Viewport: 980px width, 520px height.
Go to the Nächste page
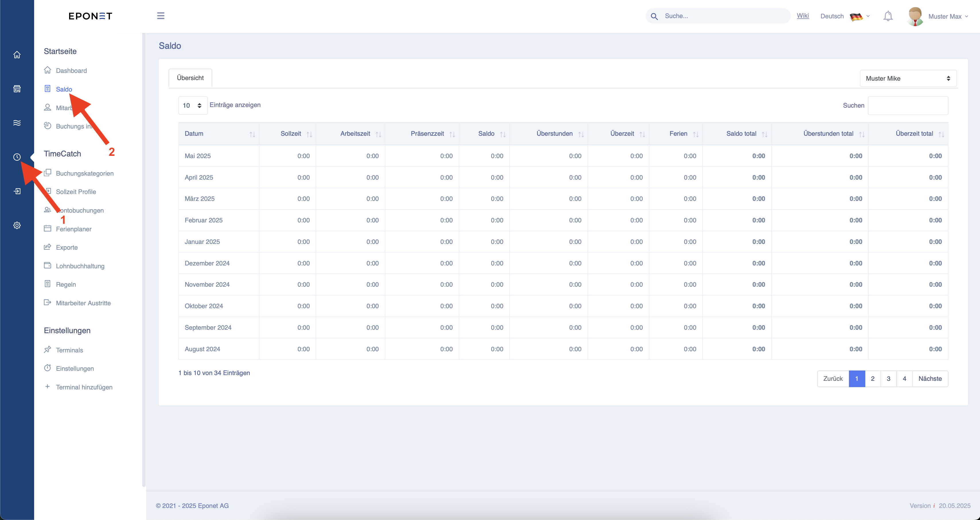(x=930, y=379)
